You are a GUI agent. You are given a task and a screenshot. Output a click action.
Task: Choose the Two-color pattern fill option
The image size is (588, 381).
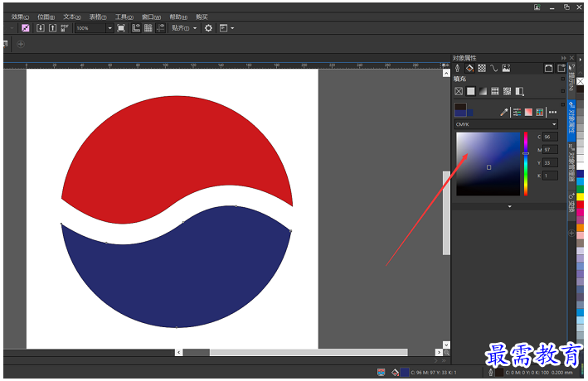tap(519, 91)
